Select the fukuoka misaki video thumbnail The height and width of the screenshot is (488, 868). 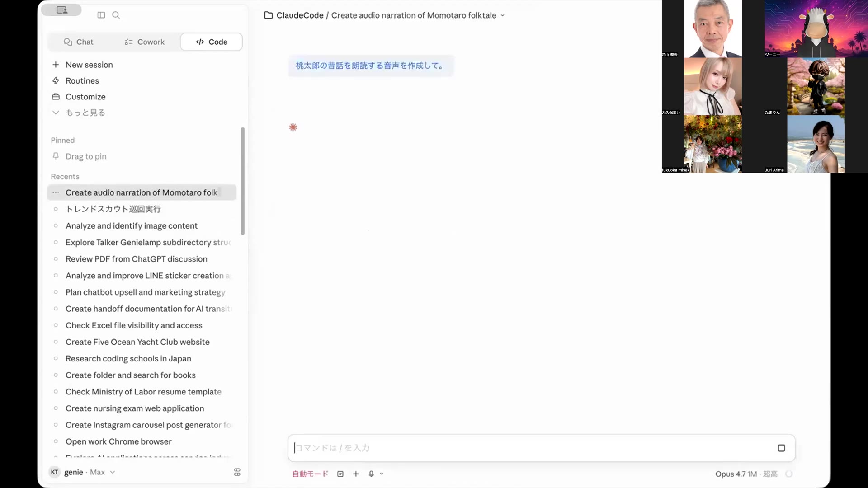[x=713, y=144]
